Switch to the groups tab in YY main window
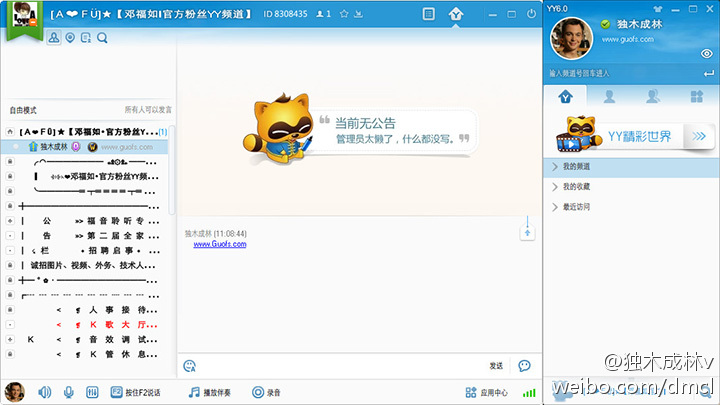The width and height of the screenshot is (720, 405). [x=653, y=97]
